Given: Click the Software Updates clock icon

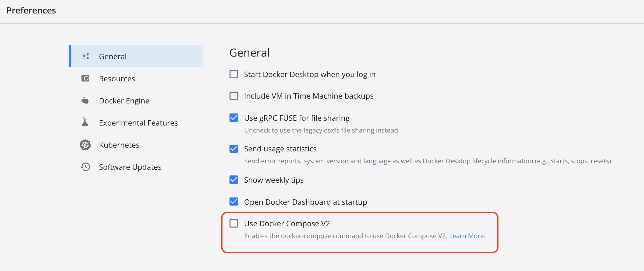Looking at the screenshot, I should 85,167.
